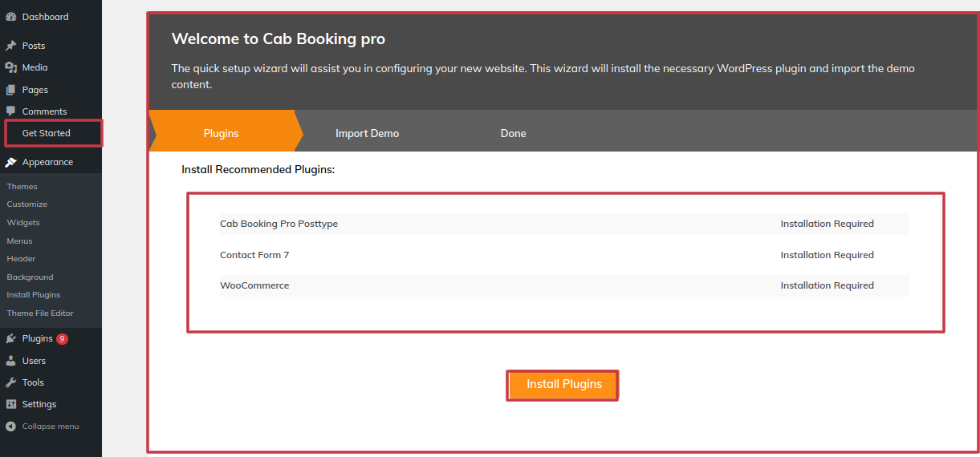Click the Posts pushpin icon

[11, 46]
